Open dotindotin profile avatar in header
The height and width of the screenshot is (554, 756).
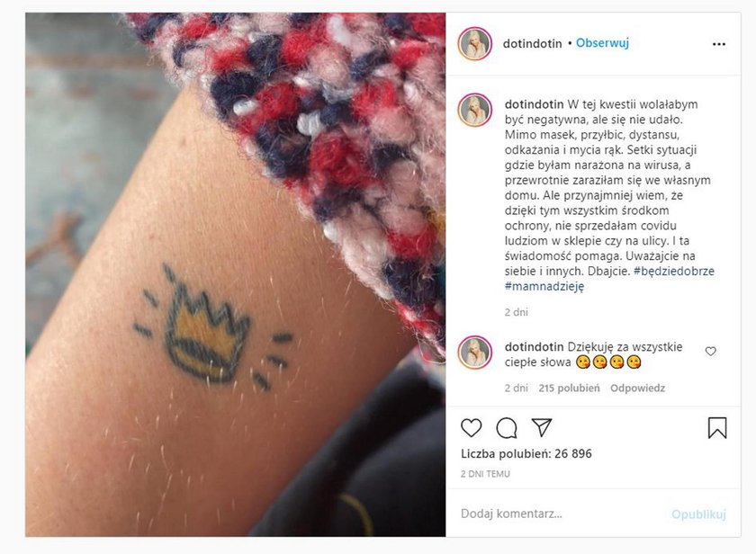pos(475,44)
